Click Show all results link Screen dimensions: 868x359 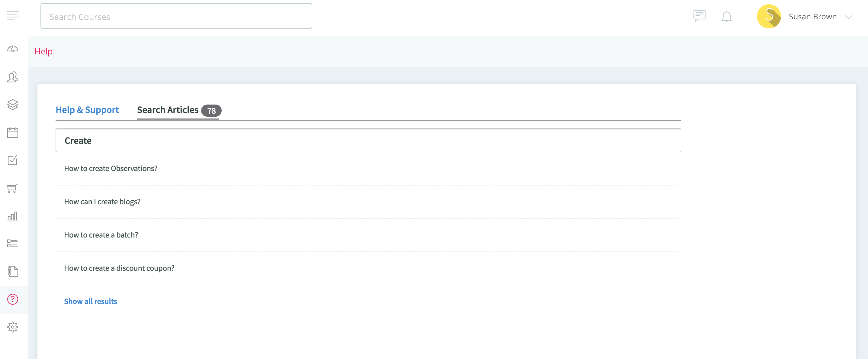pos(90,301)
